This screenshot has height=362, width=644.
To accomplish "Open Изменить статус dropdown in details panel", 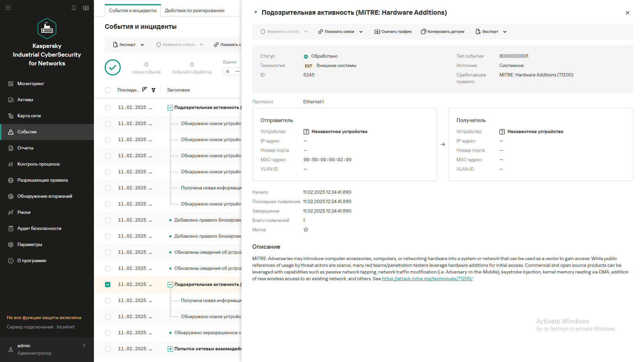I will click(x=284, y=32).
